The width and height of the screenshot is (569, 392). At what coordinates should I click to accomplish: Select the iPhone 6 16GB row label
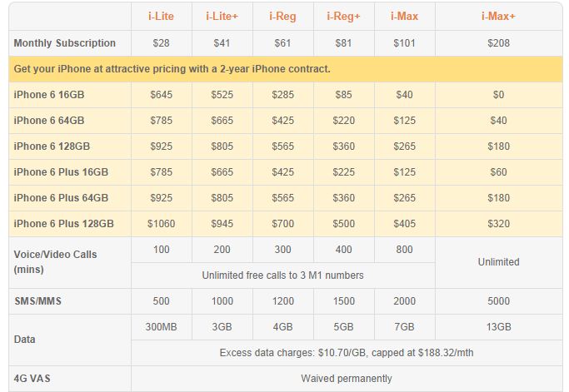pos(49,95)
